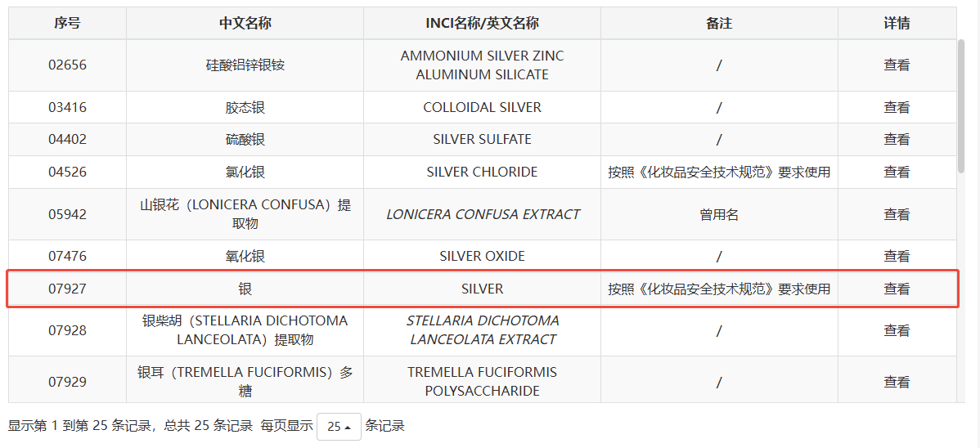Click the SILVER CHLORIDE 备注 note cell

[719, 172]
